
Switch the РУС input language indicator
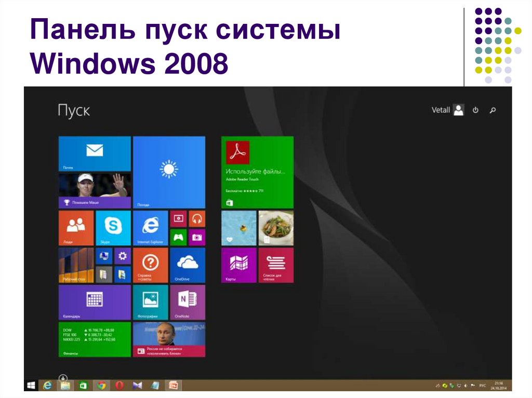point(483,386)
